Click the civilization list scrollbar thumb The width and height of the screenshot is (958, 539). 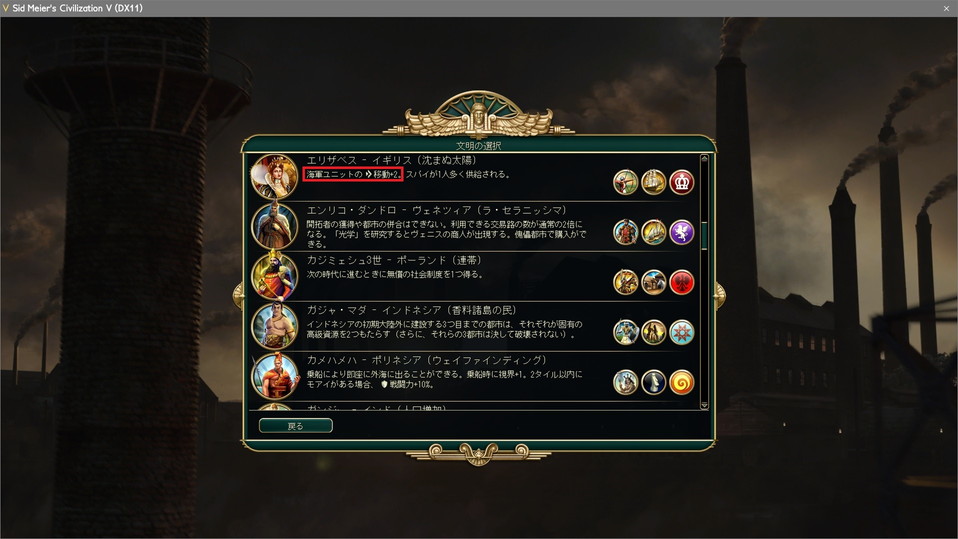704,235
